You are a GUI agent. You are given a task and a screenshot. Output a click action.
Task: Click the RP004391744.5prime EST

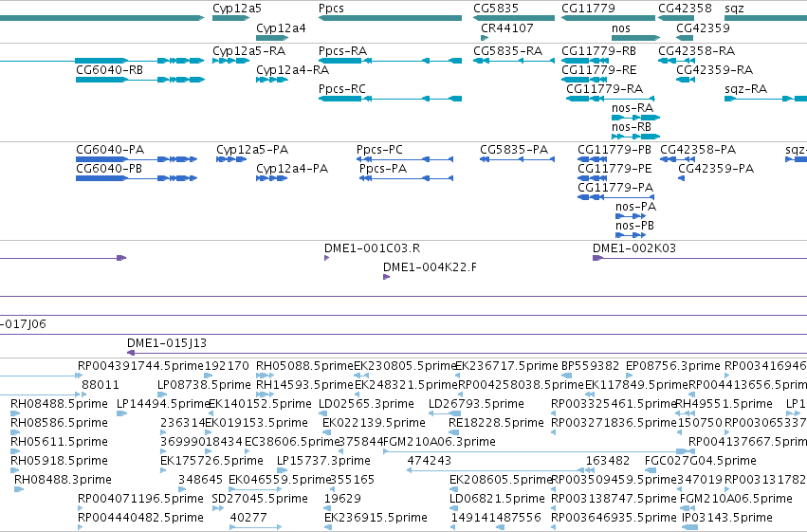(x=80, y=376)
